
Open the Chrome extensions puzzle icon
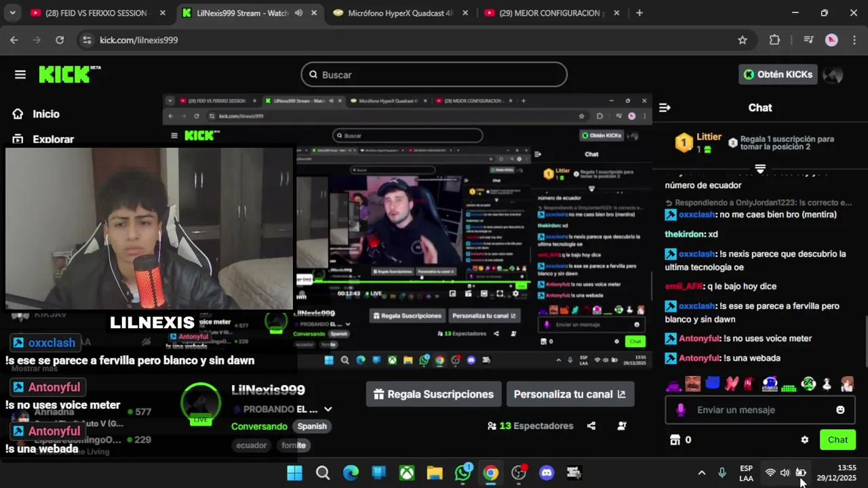pyautogui.click(x=774, y=40)
